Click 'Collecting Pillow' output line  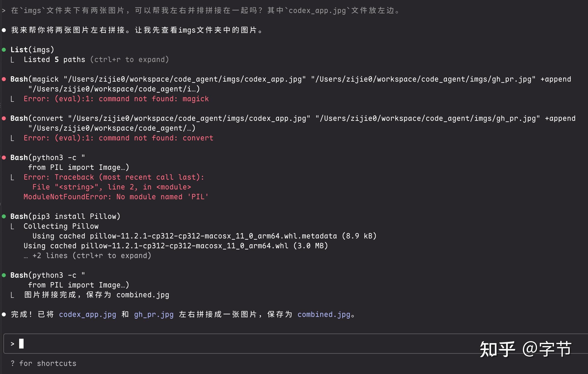point(61,226)
